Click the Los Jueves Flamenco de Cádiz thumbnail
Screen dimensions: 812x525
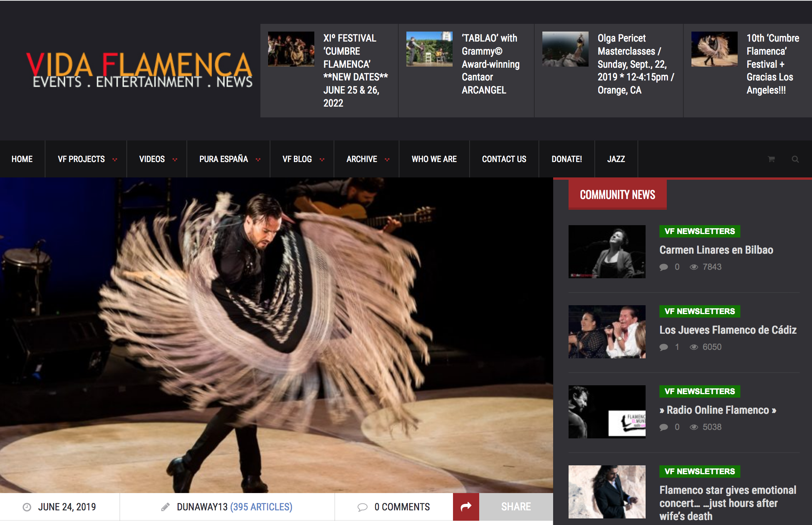[x=606, y=332]
